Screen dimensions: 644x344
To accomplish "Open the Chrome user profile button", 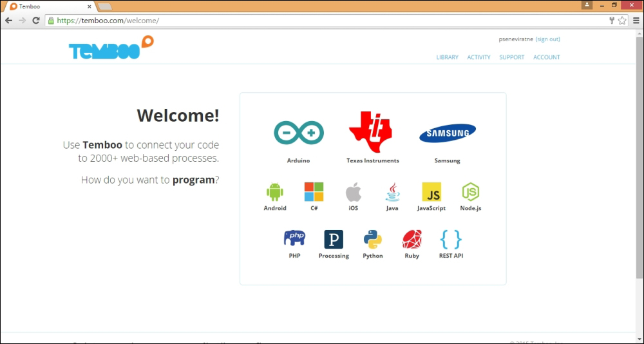I will [587, 5].
